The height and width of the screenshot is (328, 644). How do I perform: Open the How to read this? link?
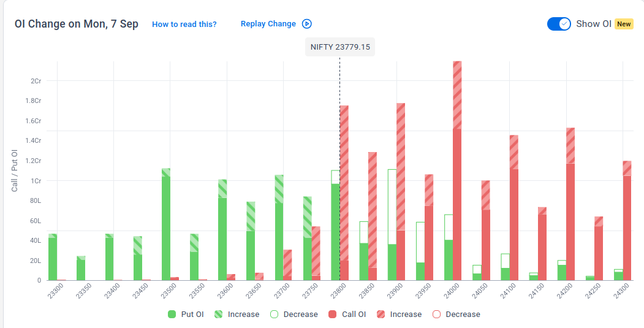(x=184, y=25)
